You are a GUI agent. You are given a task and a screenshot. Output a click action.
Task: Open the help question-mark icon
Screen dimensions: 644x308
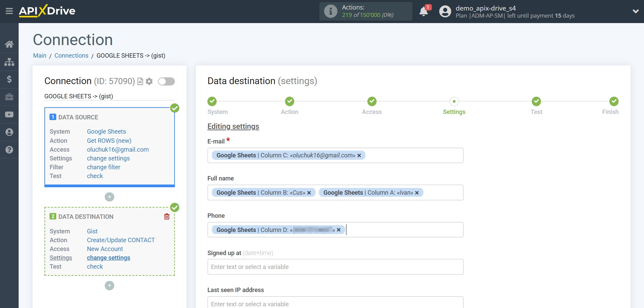tap(9, 150)
